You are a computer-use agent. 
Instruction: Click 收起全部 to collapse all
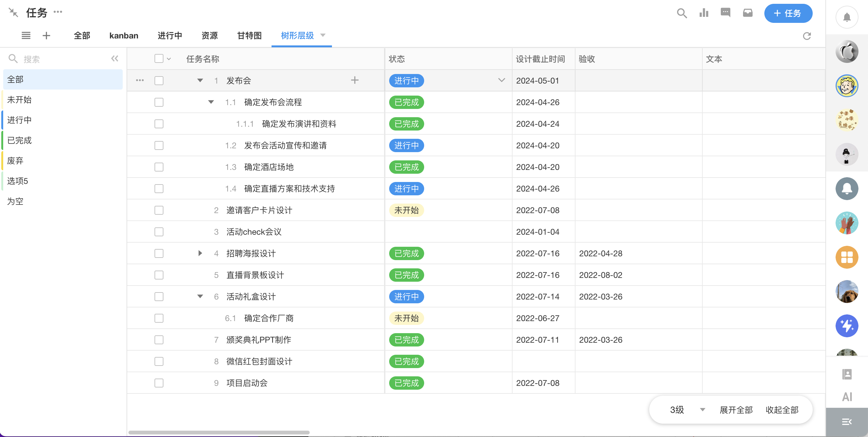782,410
